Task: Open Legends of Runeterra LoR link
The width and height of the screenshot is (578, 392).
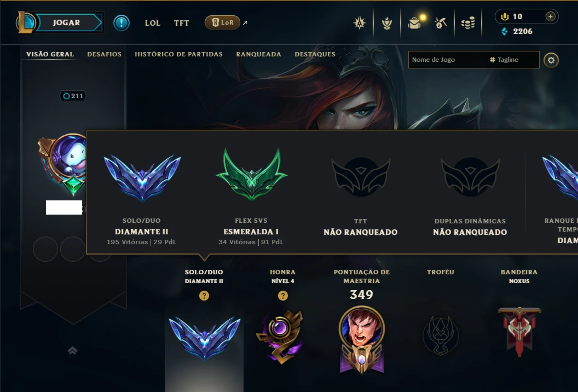Action: point(222,22)
